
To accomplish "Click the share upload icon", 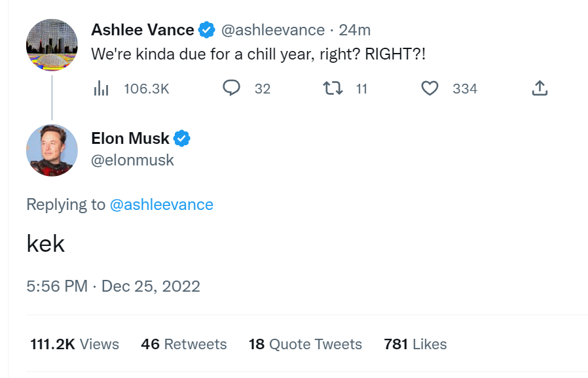I will coord(540,88).
